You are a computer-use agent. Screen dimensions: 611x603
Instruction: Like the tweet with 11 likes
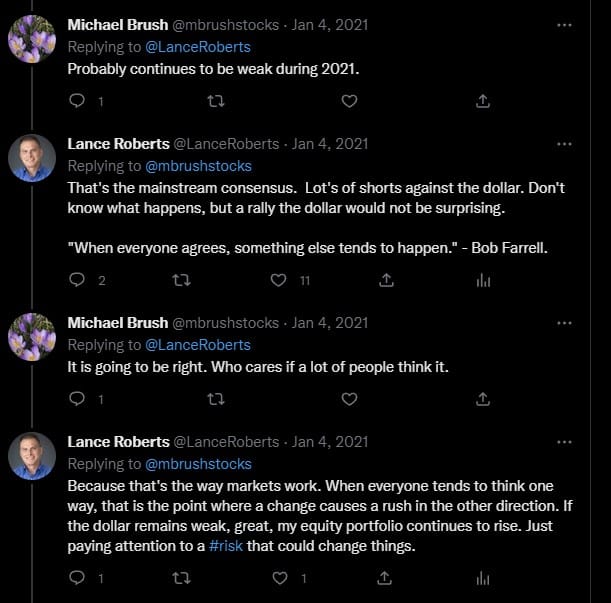(281, 281)
